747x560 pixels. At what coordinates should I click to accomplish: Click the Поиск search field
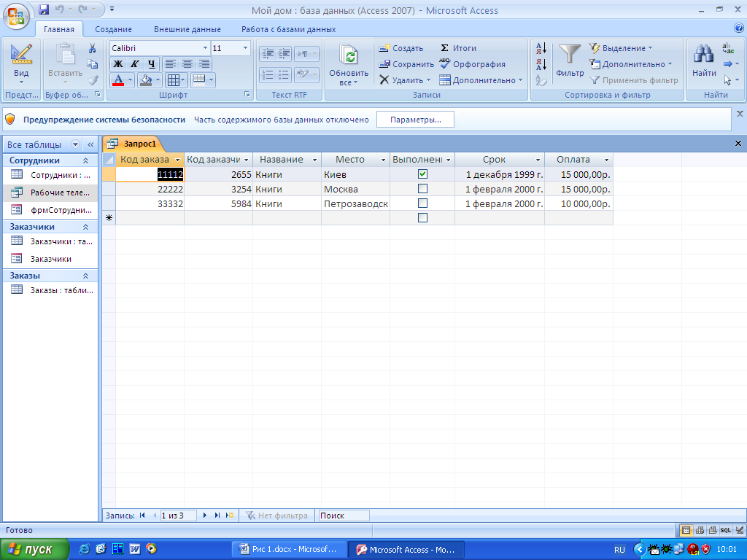click(344, 516)
